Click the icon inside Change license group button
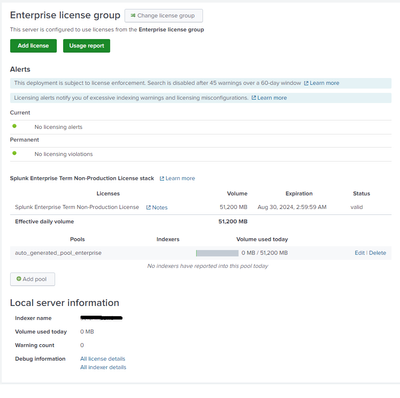The image size is (400, 398). point(133,15)
